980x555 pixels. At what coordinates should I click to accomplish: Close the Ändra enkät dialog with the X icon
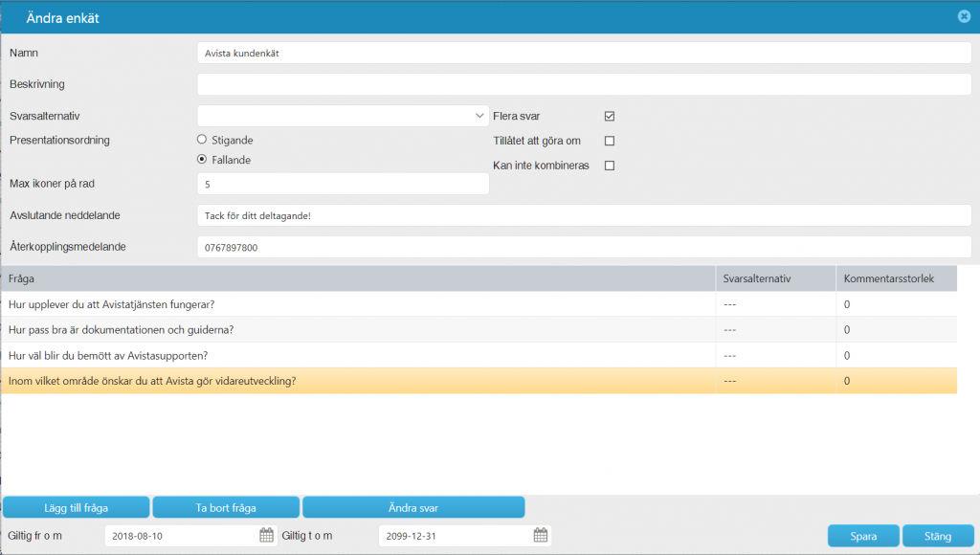(x=965, y=17)
